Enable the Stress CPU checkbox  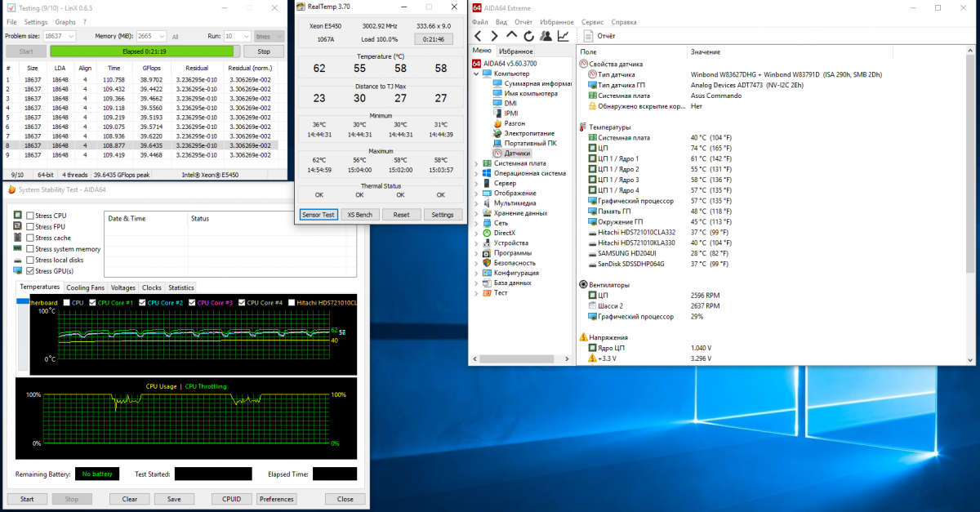[x=30, y=216]
